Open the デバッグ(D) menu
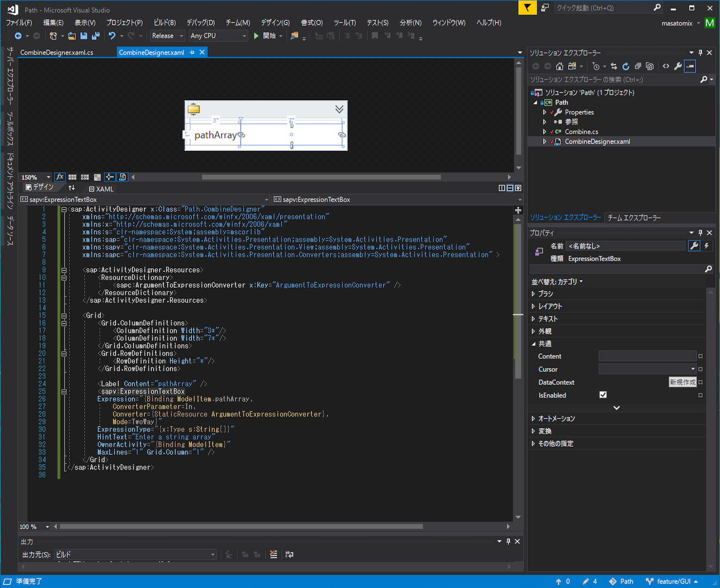The height and width of the screenshot is (588, 720). tap(200, 23)
